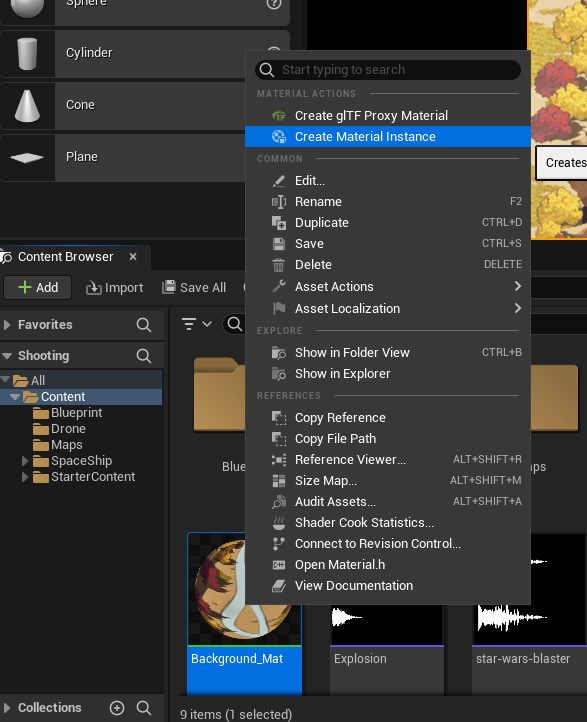Click the Audit Assets icon
The image size is (587, 722).
pyautogui.click(x=279, y=502)
